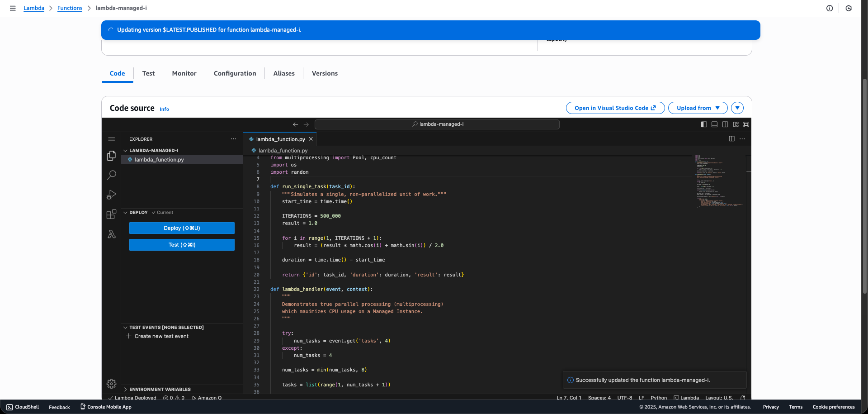Open the Functions breadcrumb link
This screenshot has height=414, width=868.
point(70,8)
